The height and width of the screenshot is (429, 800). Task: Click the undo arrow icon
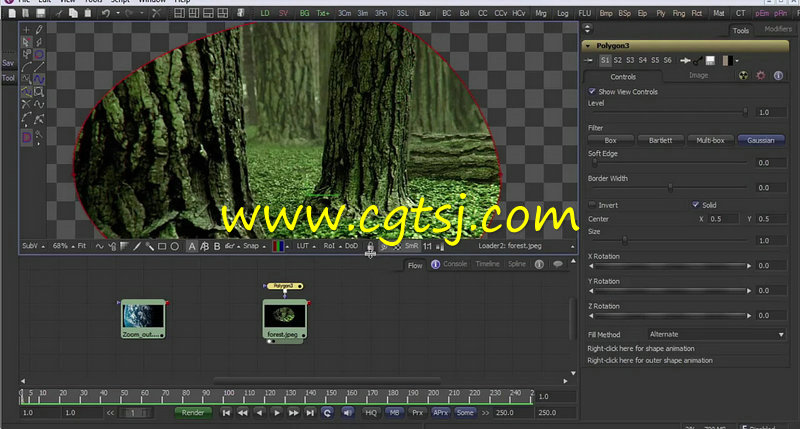(106, 14)
